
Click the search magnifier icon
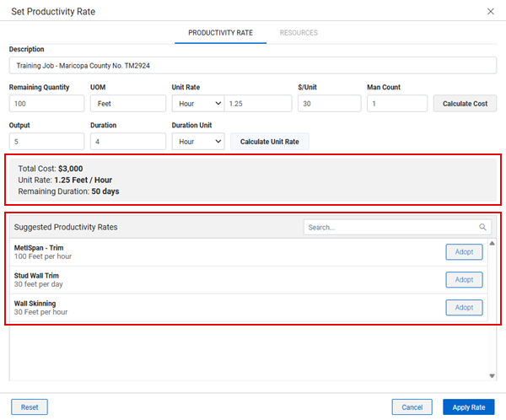(482, 227)
